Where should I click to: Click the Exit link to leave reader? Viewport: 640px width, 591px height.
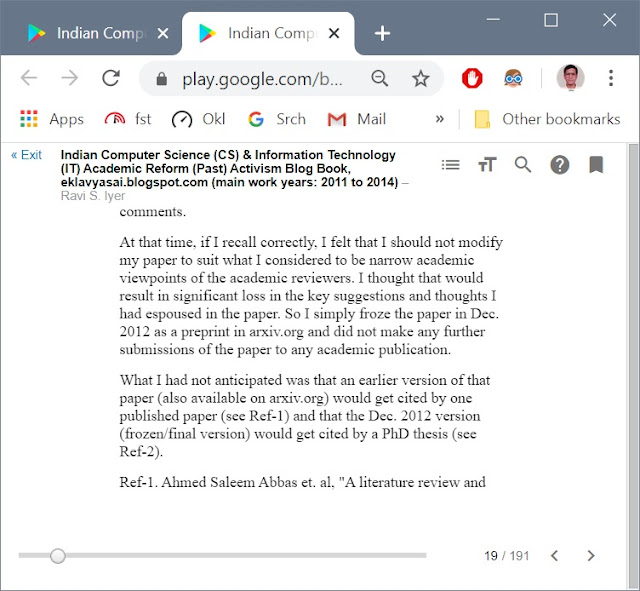[x=26, y=155]
